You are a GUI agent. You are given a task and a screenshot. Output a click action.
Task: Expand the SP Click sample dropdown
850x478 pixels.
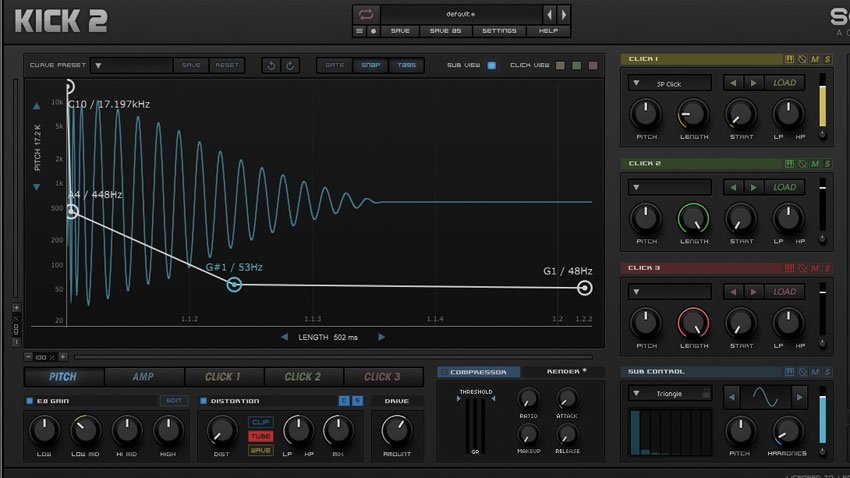tap(669, 83)
